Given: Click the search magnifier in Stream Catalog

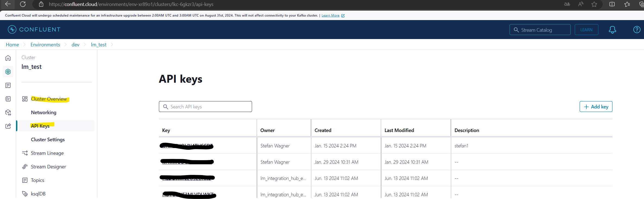Looking at the screenshot, I should tap(516, 30).
